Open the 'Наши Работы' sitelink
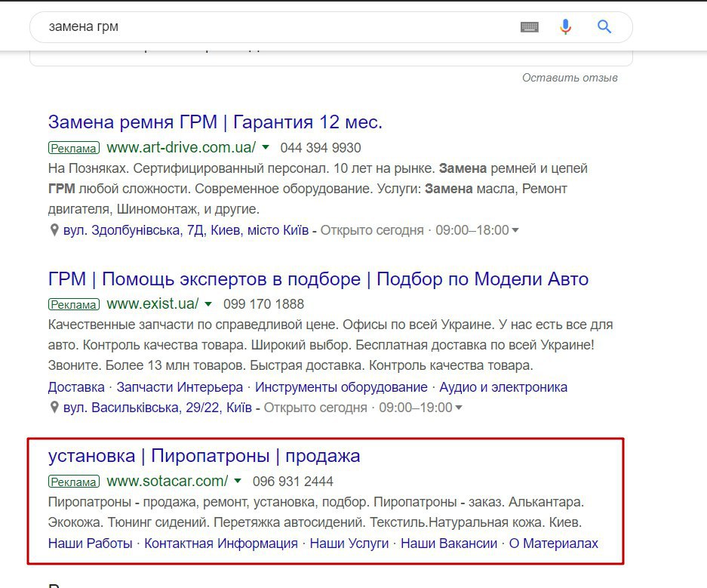 (90, 543)
